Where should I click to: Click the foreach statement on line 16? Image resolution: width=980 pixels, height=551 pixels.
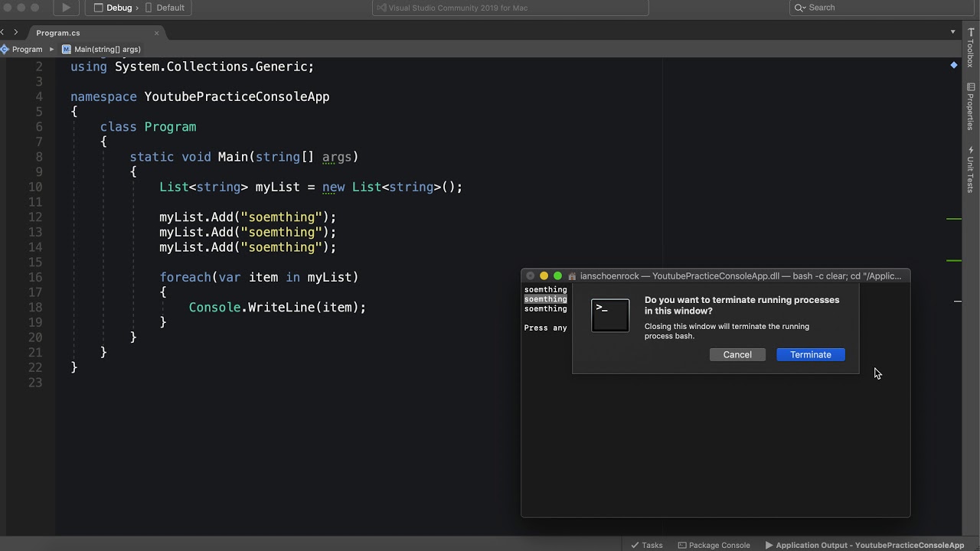point(259,277)
